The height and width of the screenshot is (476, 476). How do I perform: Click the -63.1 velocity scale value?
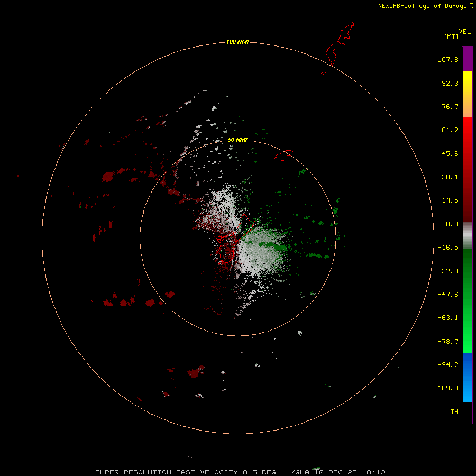pos(448,318)
